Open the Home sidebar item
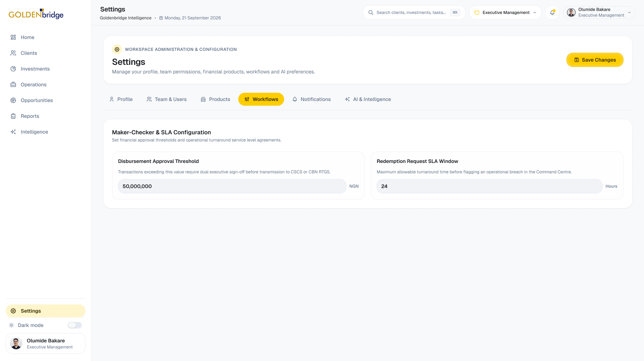Viewport: 644px width, 361px height. pyautogui.click(x=45, y=37)
